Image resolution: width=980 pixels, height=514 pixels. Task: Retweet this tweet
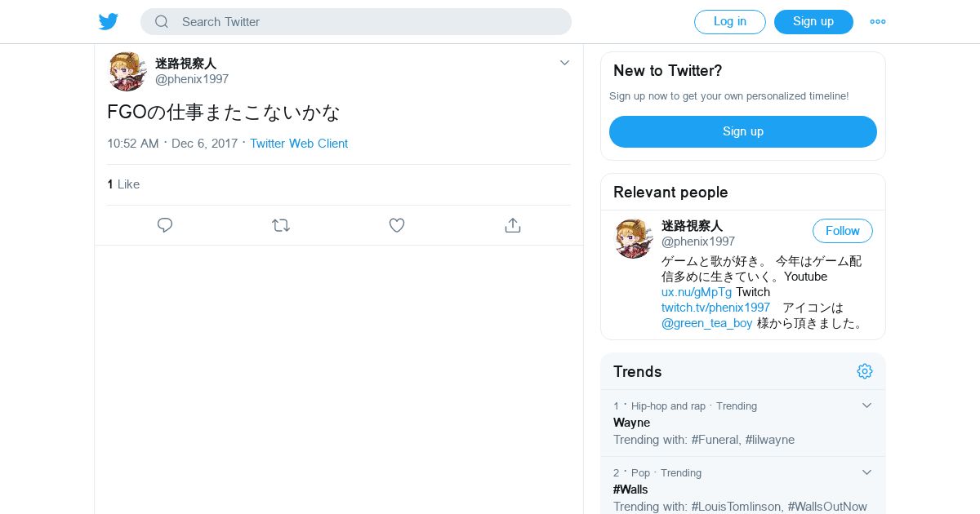coord(281,225)
